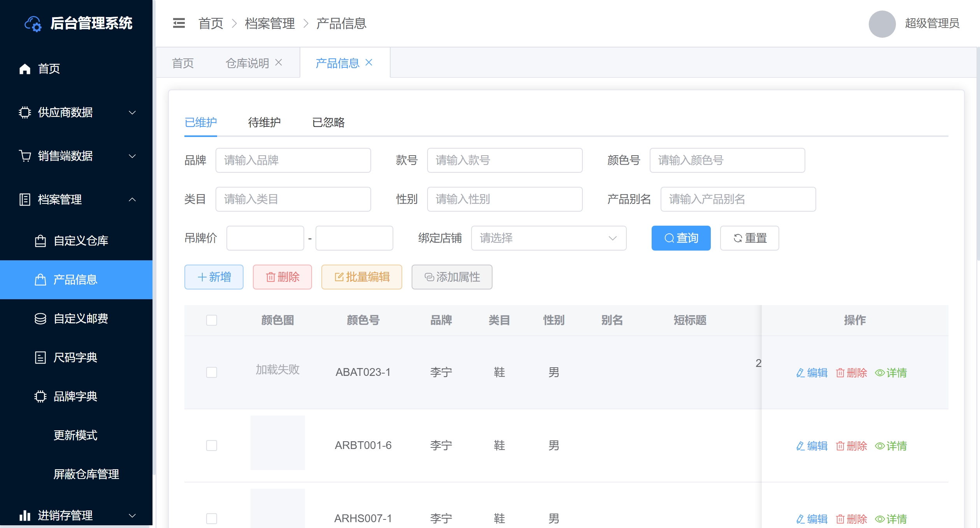The width and height of the screenshot is (980, 528).
Task: Toggle the select-all checkbox in the table header
Action: 212,320
